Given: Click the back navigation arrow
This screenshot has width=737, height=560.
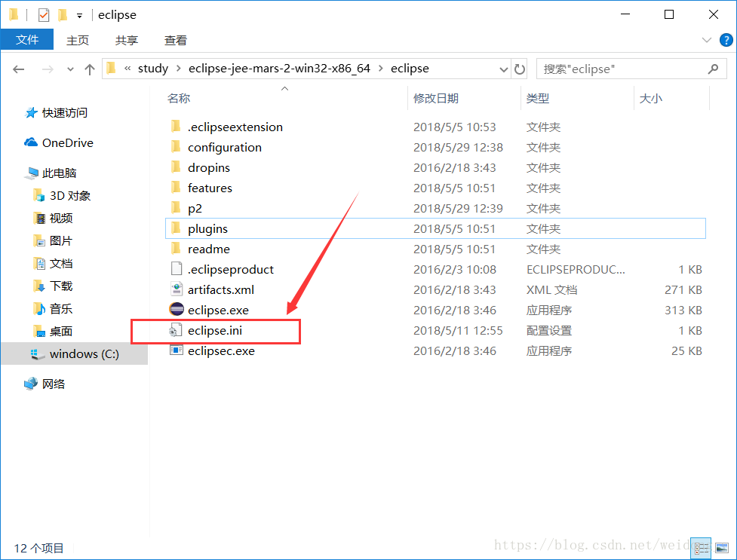Looking at the screenshot, I should pos(18,69).
